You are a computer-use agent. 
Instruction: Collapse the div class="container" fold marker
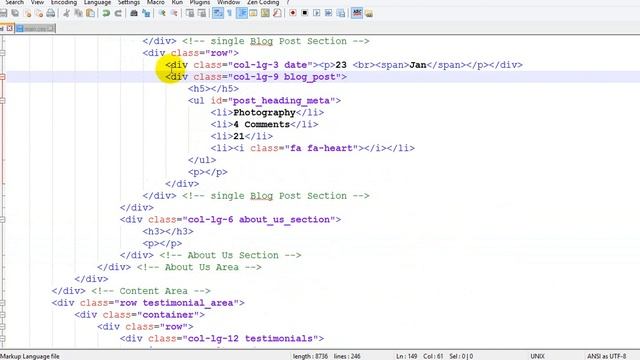(x=2, y=315)
